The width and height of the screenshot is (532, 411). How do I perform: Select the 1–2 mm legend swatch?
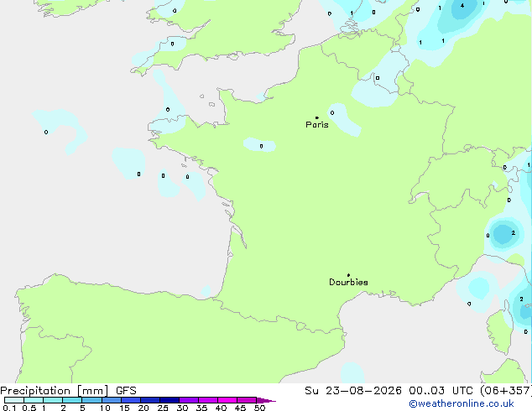53,400
